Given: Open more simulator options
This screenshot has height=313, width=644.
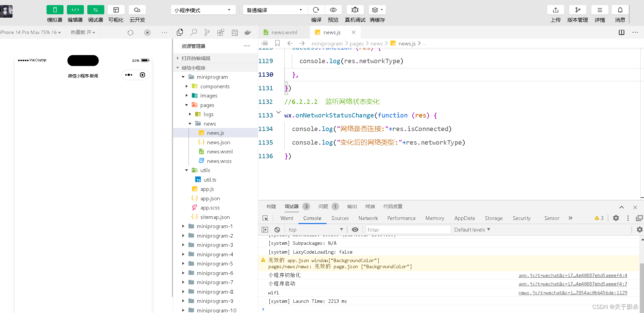Looking at the screenshot, I should pyautogui.click(x=164, y=33).
